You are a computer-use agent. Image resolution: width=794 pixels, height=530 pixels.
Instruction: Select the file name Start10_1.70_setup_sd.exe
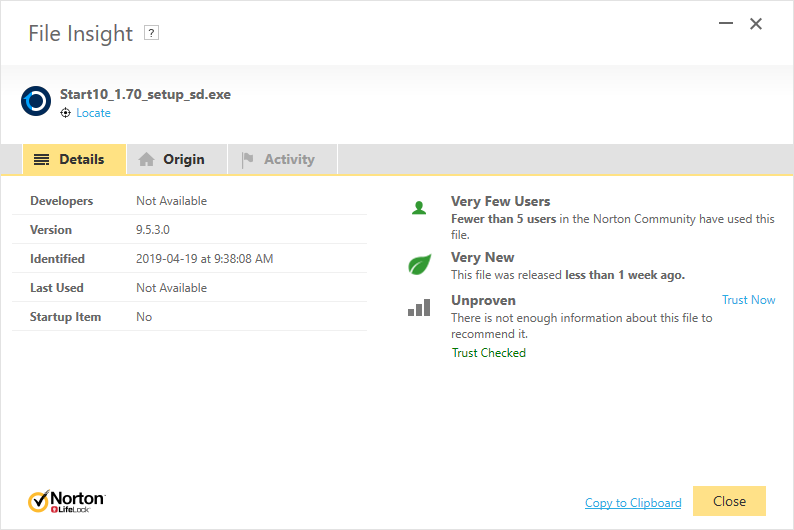point(145,95)
